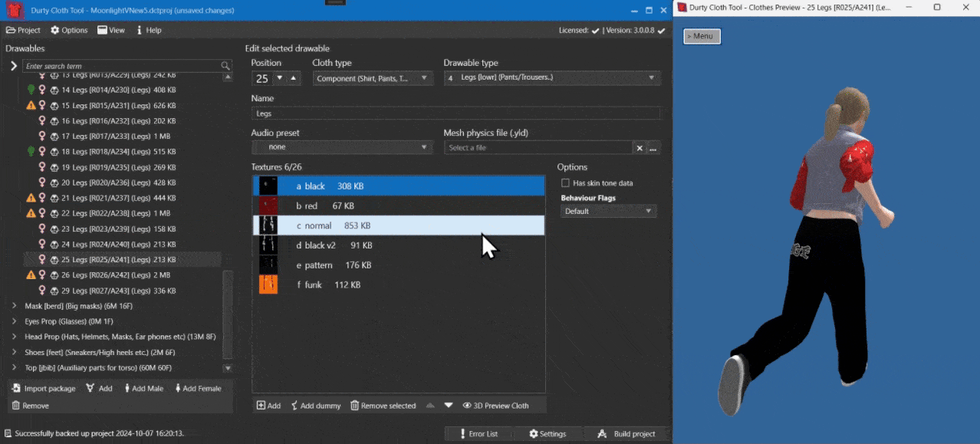980x444 pixels.
Task: Clear the mesh physics file with X icon
Action: [639, 148]
